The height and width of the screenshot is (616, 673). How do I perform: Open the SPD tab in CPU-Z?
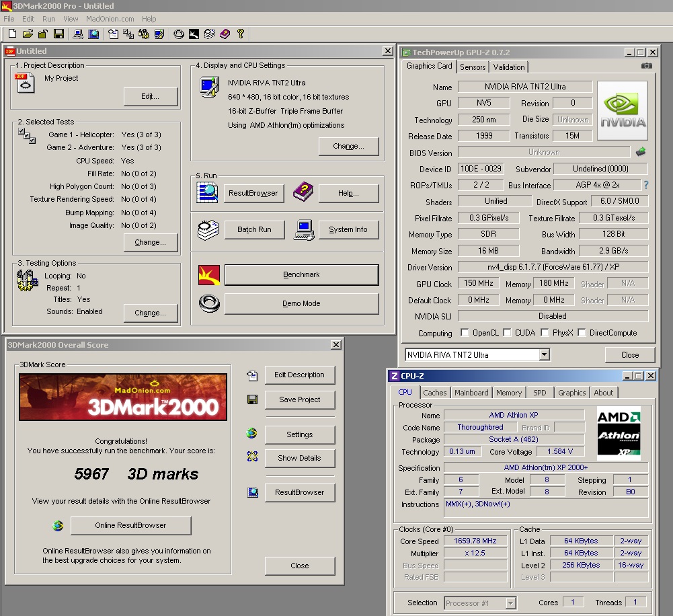coord(539,392)
